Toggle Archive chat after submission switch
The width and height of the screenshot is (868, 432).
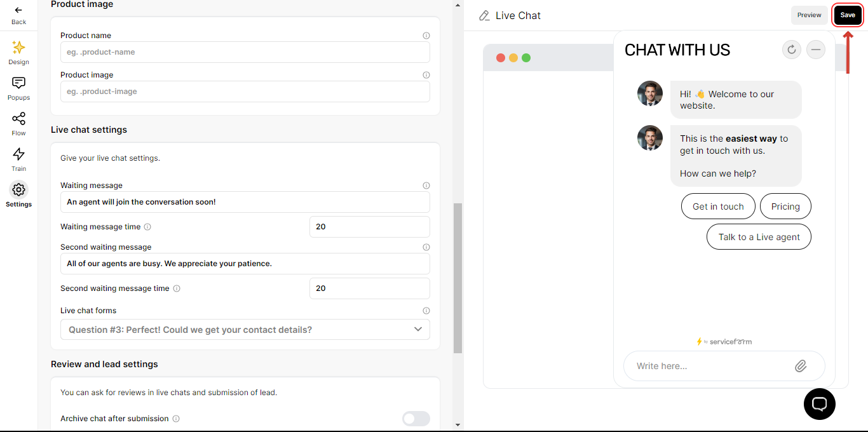pos(416,419)
